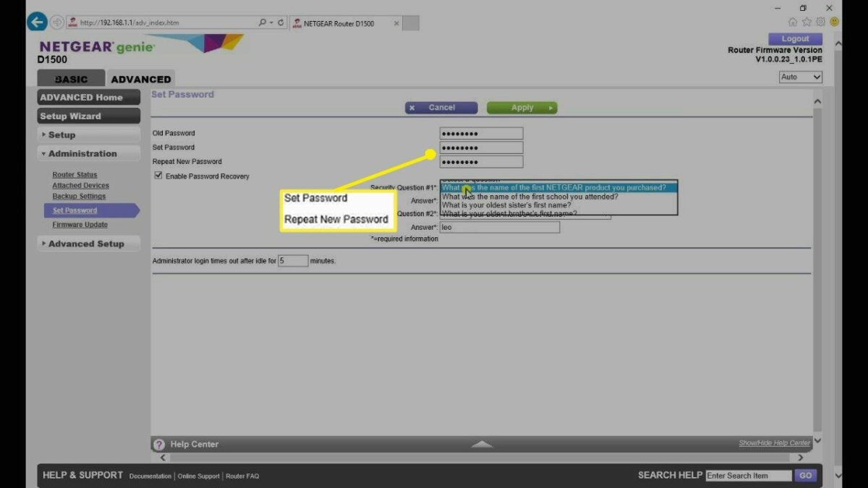Open the Router FAQ link
Image resolution: width=868 pixels, height=488 pixels.
point(242,476)
